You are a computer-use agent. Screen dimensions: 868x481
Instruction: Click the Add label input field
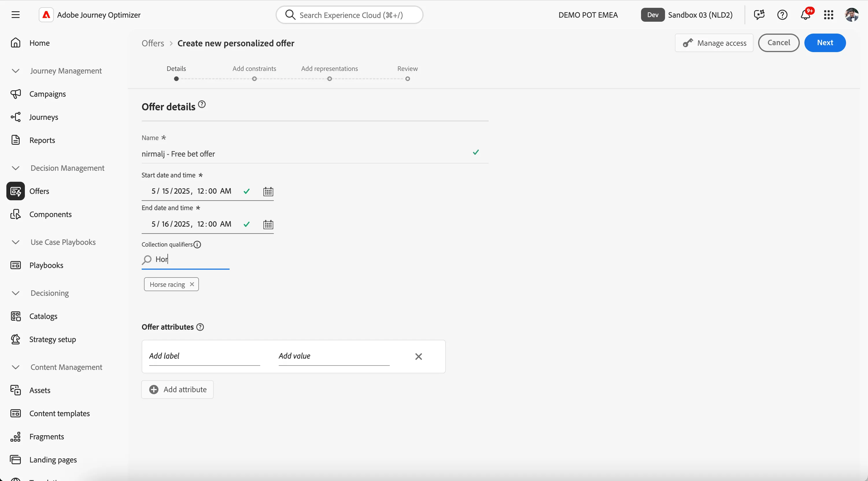[x=204, y=357]
